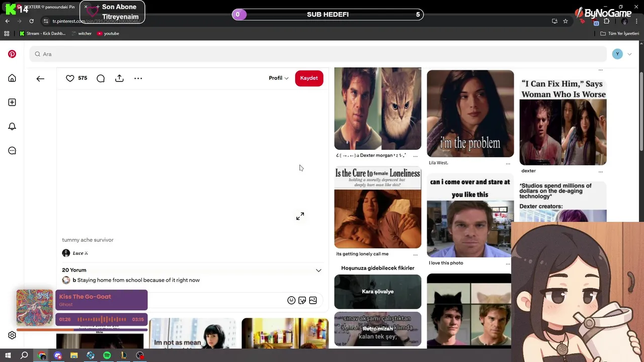The height and width of the screenshot is (362, 644).
Task: Expand account menu next to Y avatar
Action: 629,54
